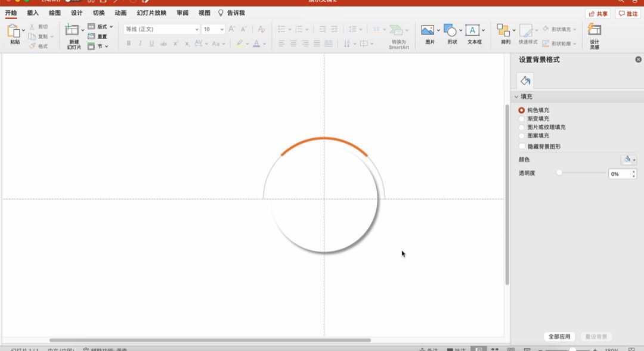Toggle italic formatting
This screenshot has height=351, width=644.
click(140, 43)
